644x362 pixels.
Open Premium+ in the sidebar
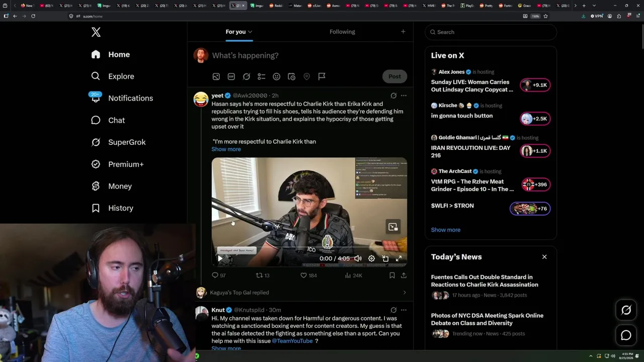click(117, 164)
